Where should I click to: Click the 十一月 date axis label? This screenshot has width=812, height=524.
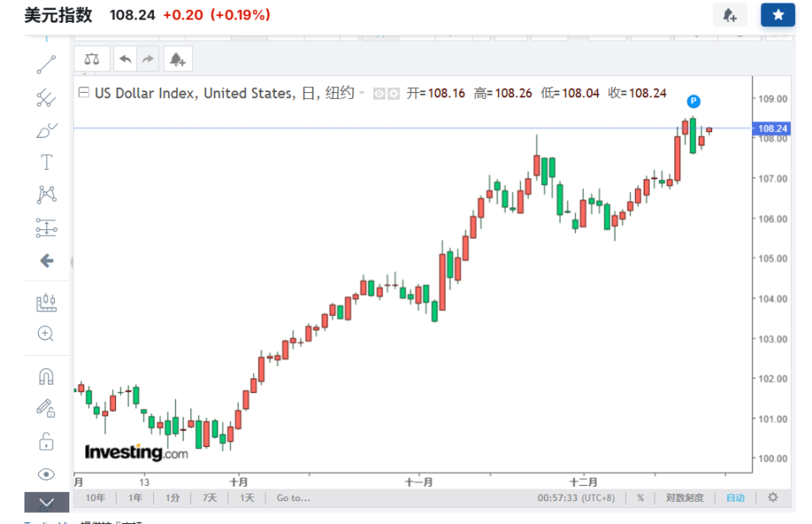click(x=419, y=482)
